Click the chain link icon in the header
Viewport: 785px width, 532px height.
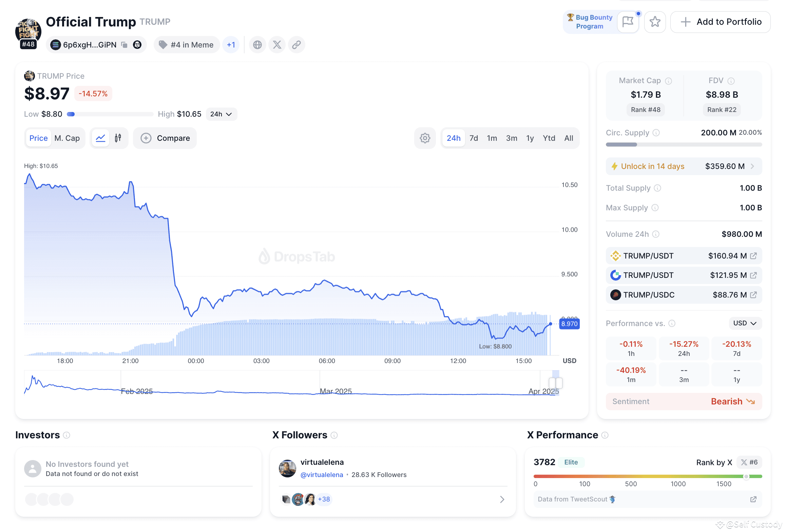[296, 45]
